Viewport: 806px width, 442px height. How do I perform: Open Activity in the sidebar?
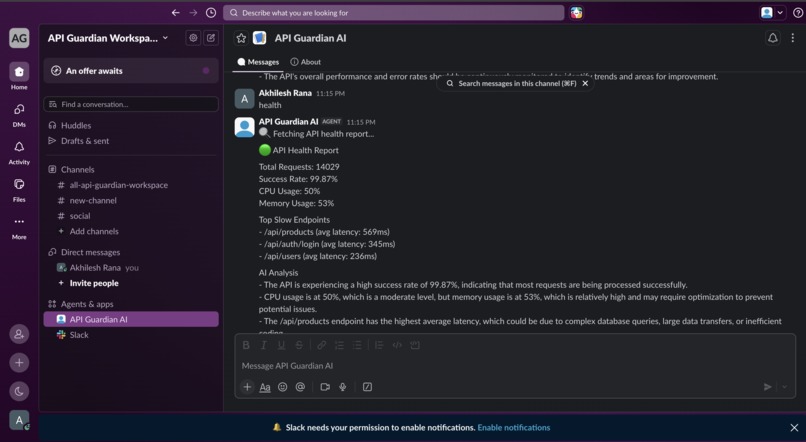click(19, 152)
